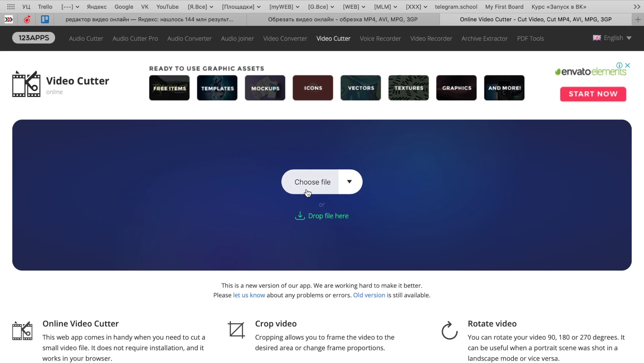644x363 pixels.
Task: Open PDF Tools
Action: (x=530, y=38)
